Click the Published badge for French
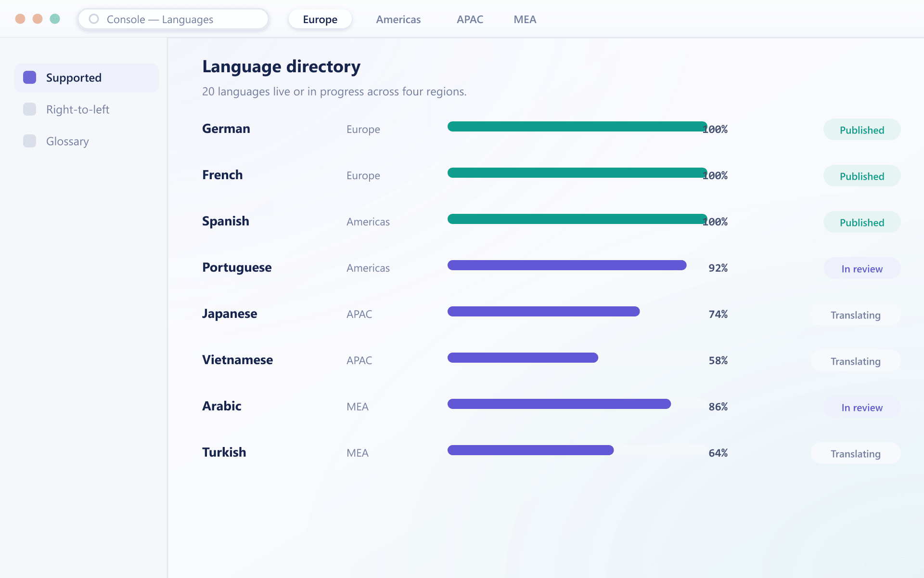Viewport: 924px width, 578px height. [862, 176]
